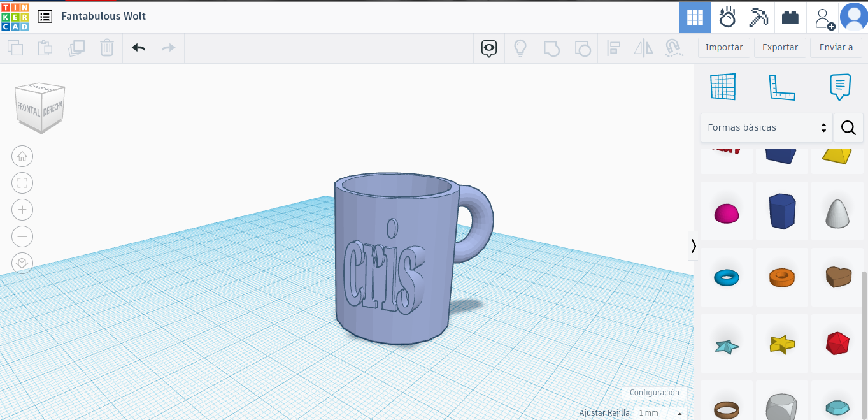Select the yellow star shape

point(782,344)
